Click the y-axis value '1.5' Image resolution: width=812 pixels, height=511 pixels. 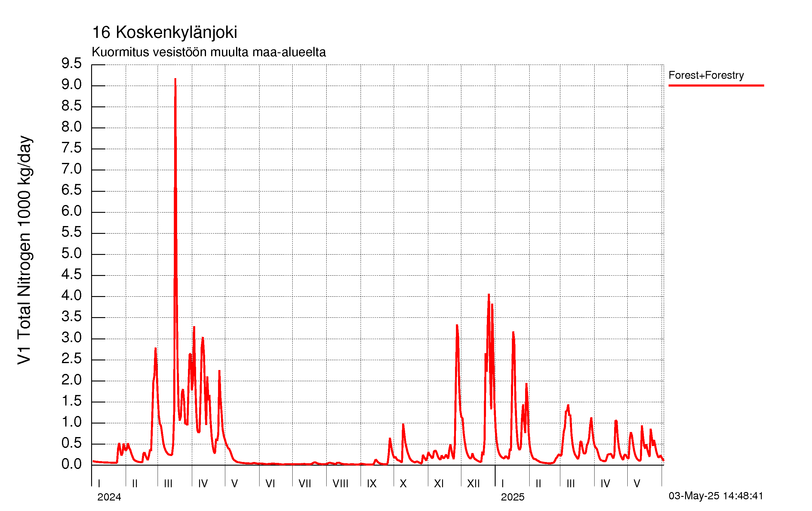click(72, 401)
